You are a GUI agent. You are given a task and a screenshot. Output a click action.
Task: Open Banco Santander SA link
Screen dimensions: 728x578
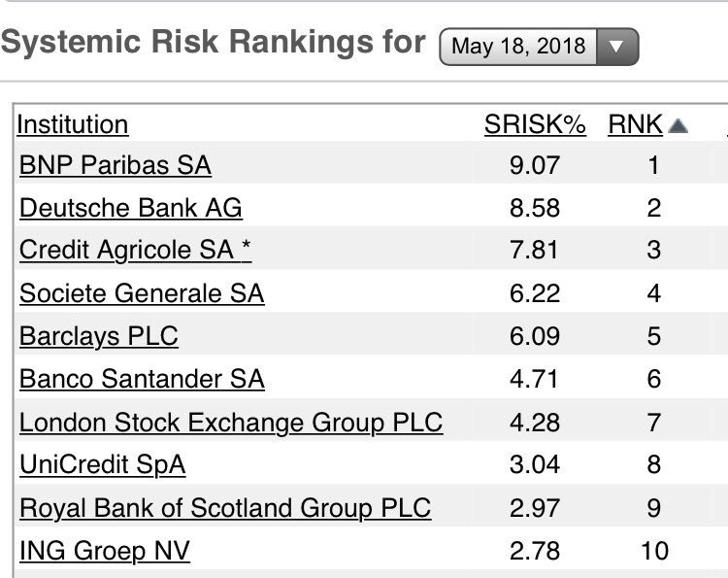coord(142,379)
